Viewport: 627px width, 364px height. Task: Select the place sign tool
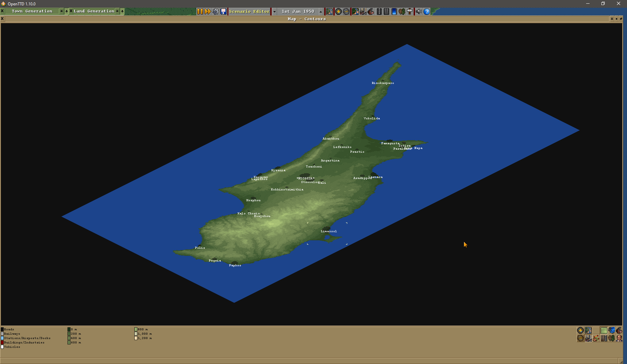pyautogui.click(x=410, y=11)
